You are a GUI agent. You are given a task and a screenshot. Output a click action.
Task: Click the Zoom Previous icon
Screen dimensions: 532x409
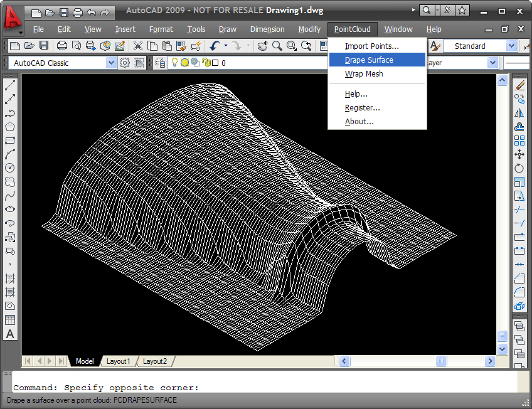[x=306, y=45]
